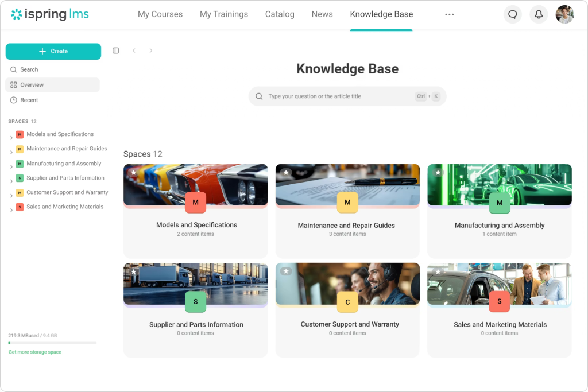Open the Catalog menu item
The height and width of the screenshot is (392, 588).
click(x=280, y=14)
